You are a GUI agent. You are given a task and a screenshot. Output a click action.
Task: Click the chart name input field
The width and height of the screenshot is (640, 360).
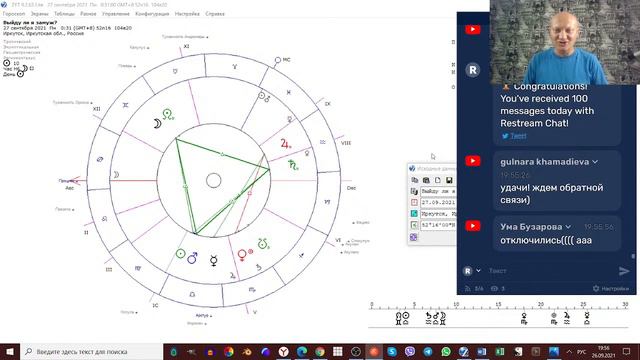[438, 191]
